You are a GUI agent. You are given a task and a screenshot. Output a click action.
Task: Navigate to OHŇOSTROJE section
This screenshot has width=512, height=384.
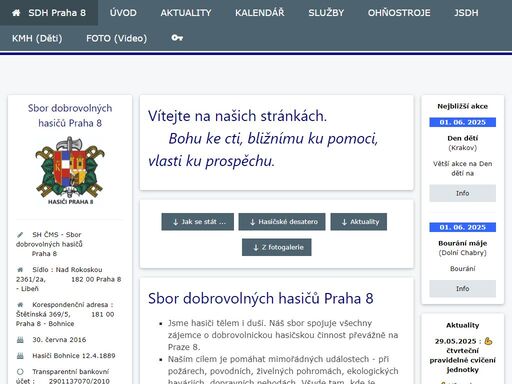coord(399,13)
